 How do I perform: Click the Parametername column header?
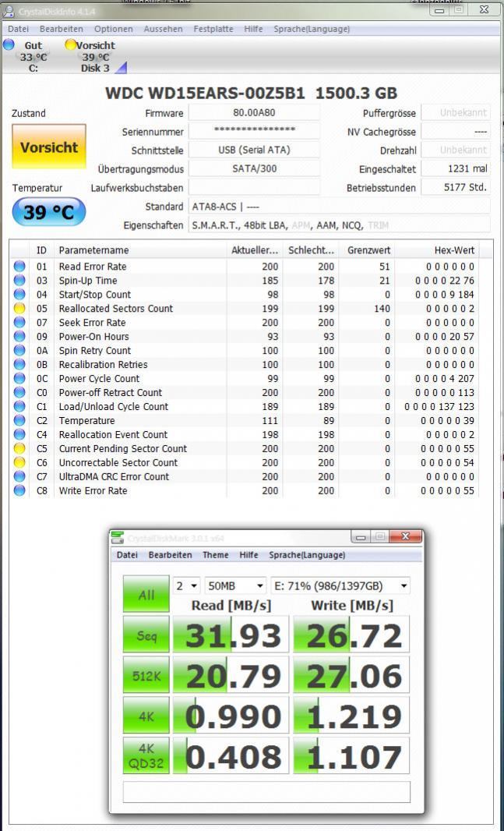[x=140, y=250]
